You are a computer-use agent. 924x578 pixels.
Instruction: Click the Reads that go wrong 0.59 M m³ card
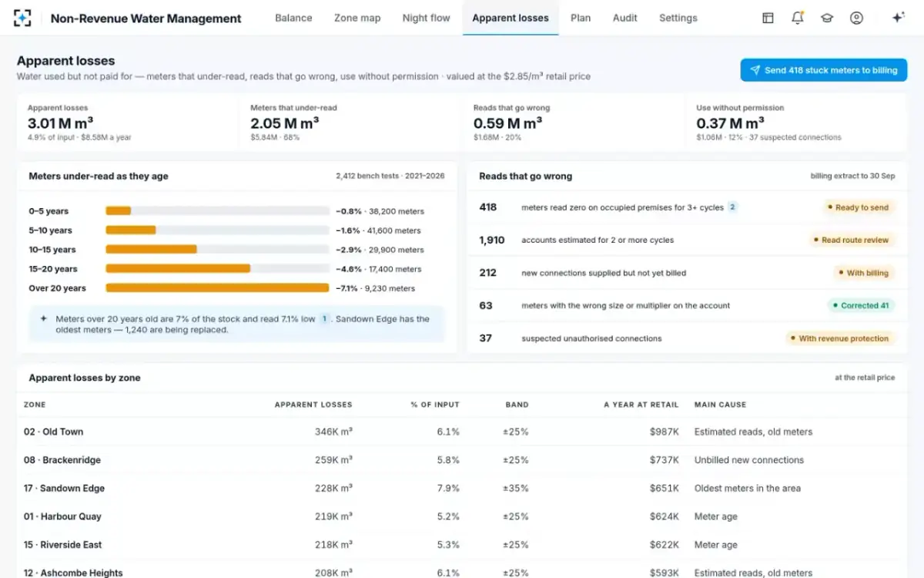[573, 123]
